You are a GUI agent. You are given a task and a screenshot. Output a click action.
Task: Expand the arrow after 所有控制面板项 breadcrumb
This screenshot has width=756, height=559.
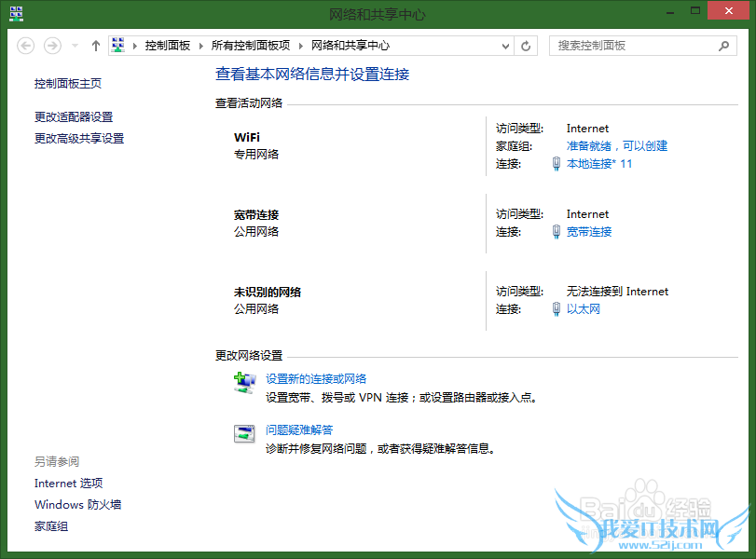coord(301,46)
